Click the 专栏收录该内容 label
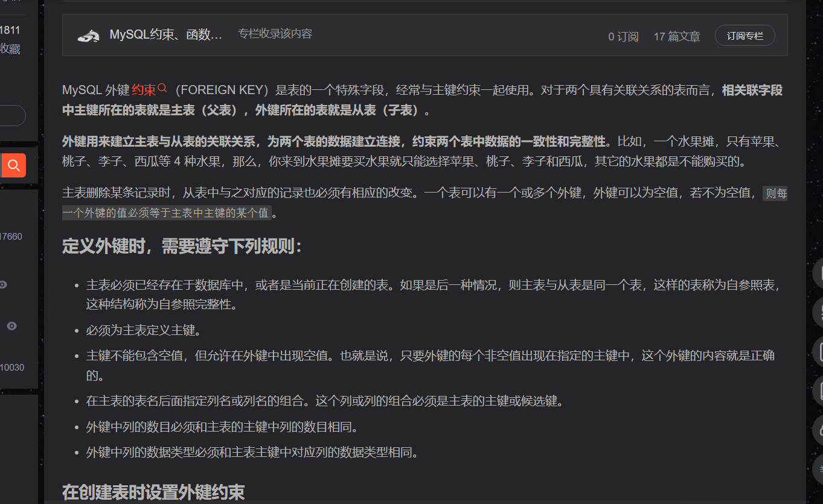This screenshot has width=823, height=504. click(x=275, y=34)
